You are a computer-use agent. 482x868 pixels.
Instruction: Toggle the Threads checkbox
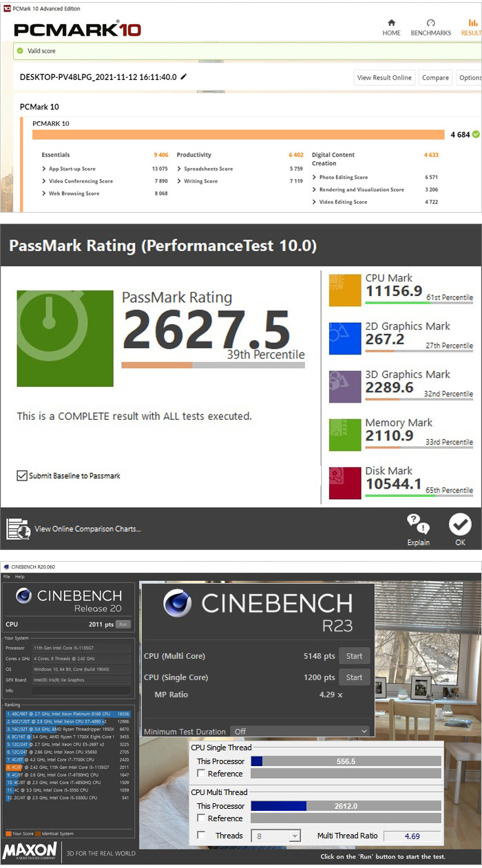[x=201, y=836]
